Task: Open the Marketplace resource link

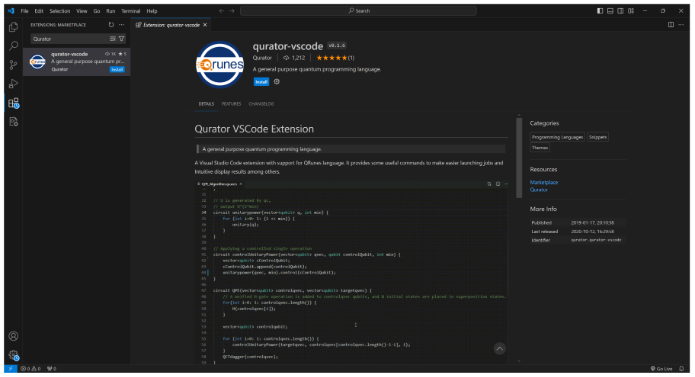Action: coord(544,182)
